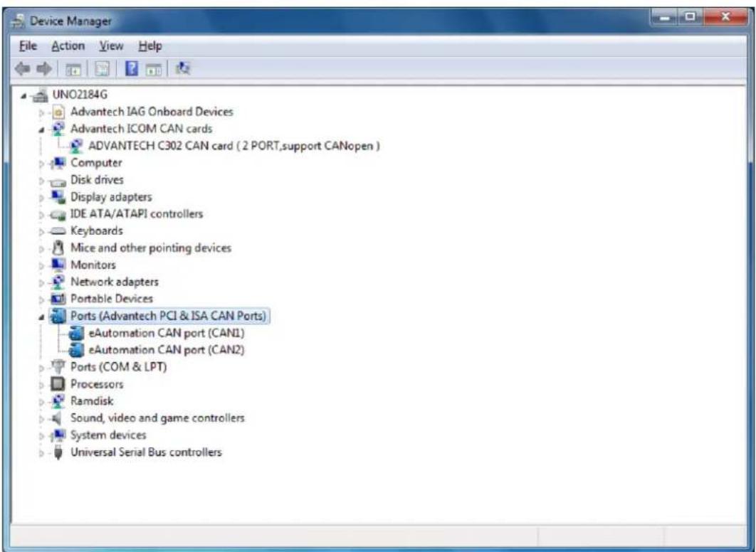Expand the System devices node arrow
756x552 pixels.
click(x=41, y=436)
